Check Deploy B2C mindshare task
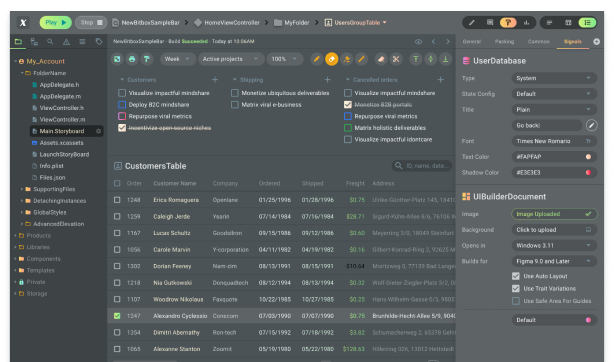Screen dimensions: 614x362 [x=122, y=105]
